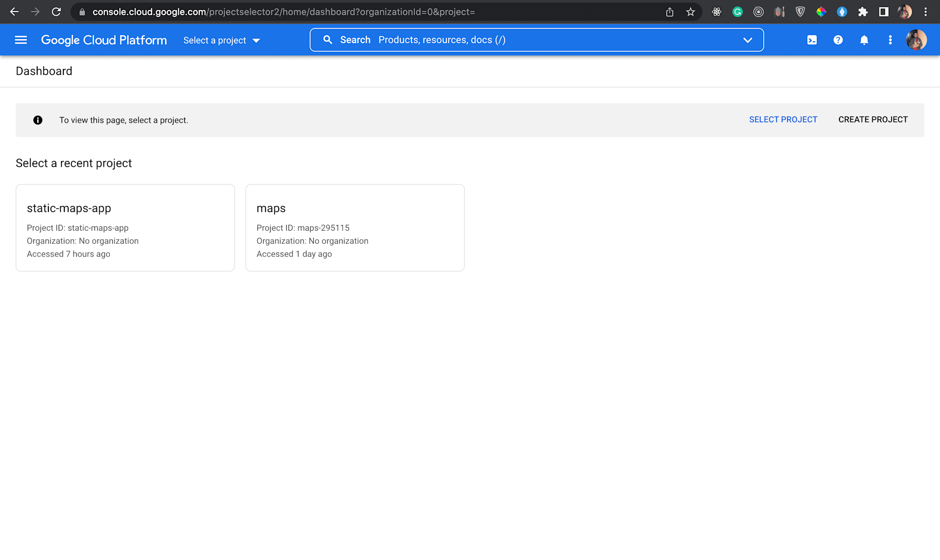
Task: Click the Grammarly extension icon
Action: (737, 12)
